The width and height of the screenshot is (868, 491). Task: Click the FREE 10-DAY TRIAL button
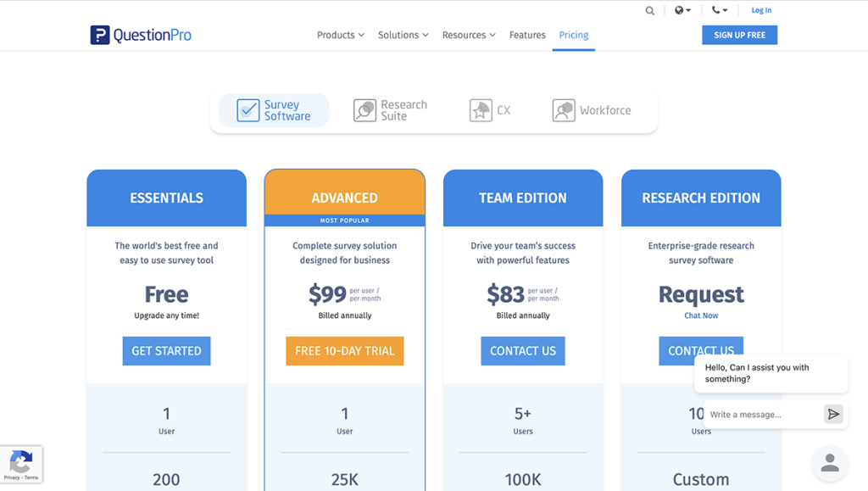click(x=344, y=351)
